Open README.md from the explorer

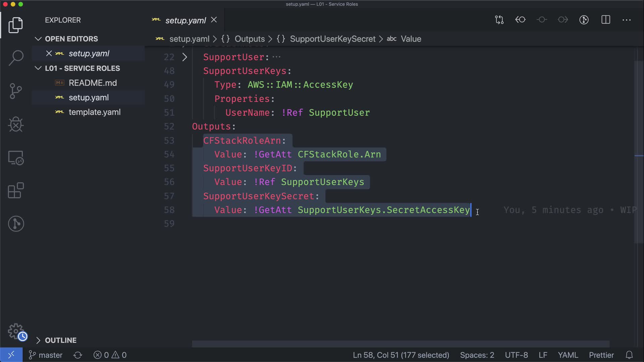click(93, 83)
